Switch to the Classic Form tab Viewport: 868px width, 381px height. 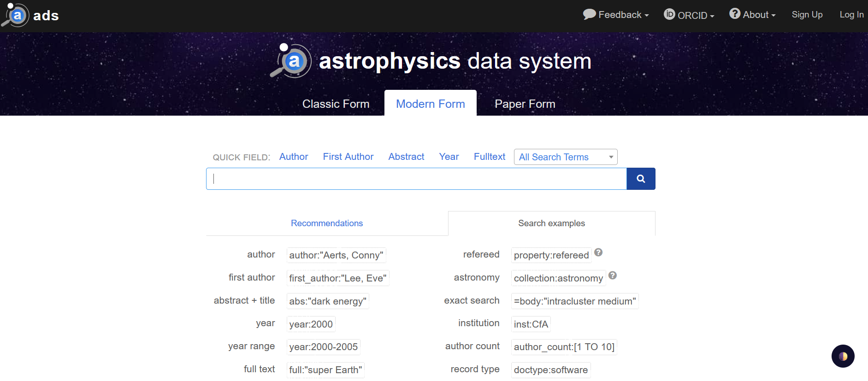point(336,104)
